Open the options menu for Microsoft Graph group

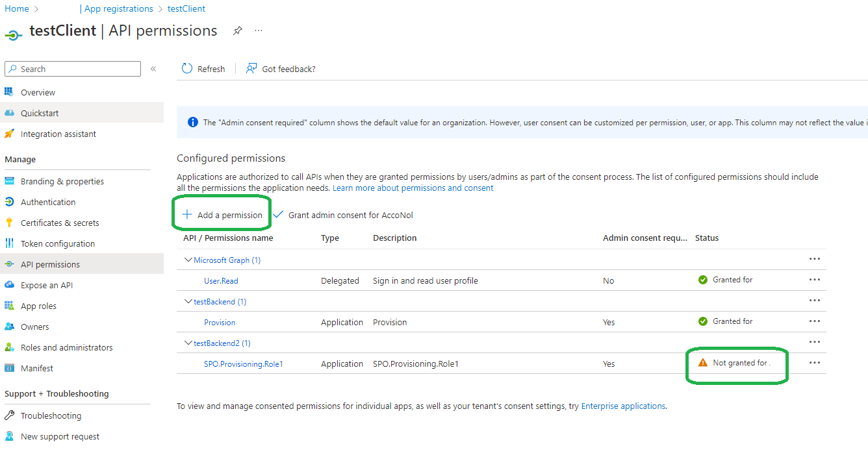pos(815,258)
